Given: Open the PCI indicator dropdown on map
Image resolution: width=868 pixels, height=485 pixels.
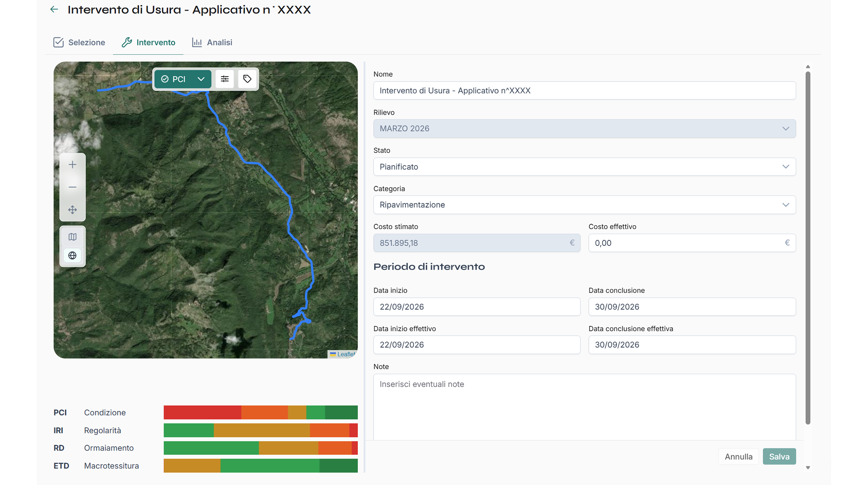Looking at the screenshot, I should (183, 79).
